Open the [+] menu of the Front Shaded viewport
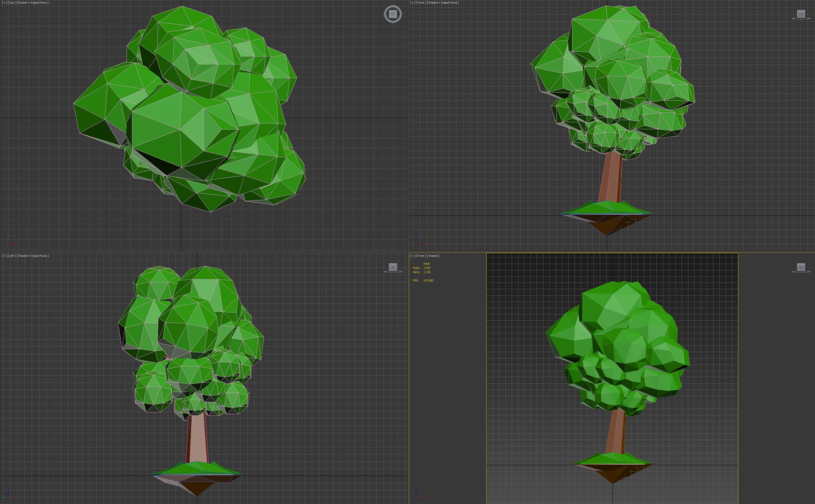815x504 pixels. click(x=413, y=256)
